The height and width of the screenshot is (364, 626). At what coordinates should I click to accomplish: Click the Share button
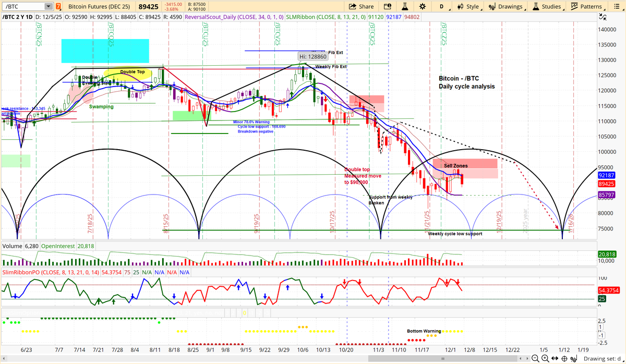pos(361,7)
